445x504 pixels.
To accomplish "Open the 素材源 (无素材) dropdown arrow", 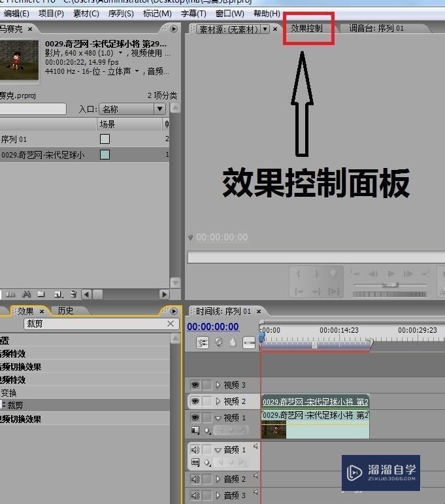I will pos(265,29).
